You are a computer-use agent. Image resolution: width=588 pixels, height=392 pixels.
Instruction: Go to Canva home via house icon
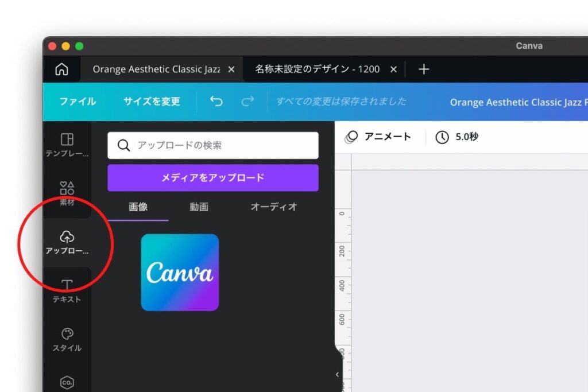[62, 69]
